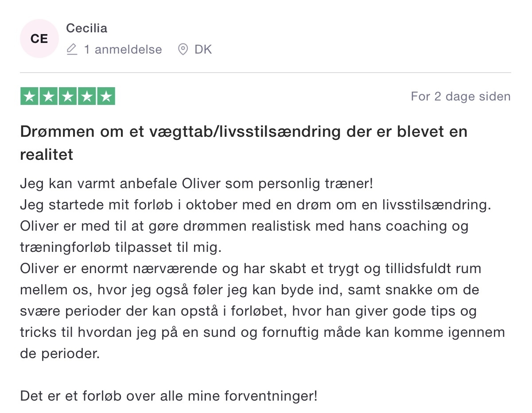Click the location pin icon

point(183,50)
